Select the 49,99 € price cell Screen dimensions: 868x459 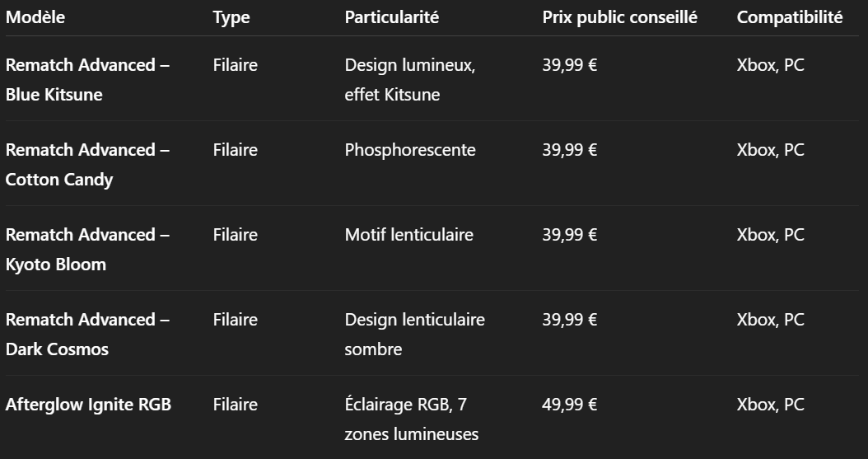coord(569,404)
